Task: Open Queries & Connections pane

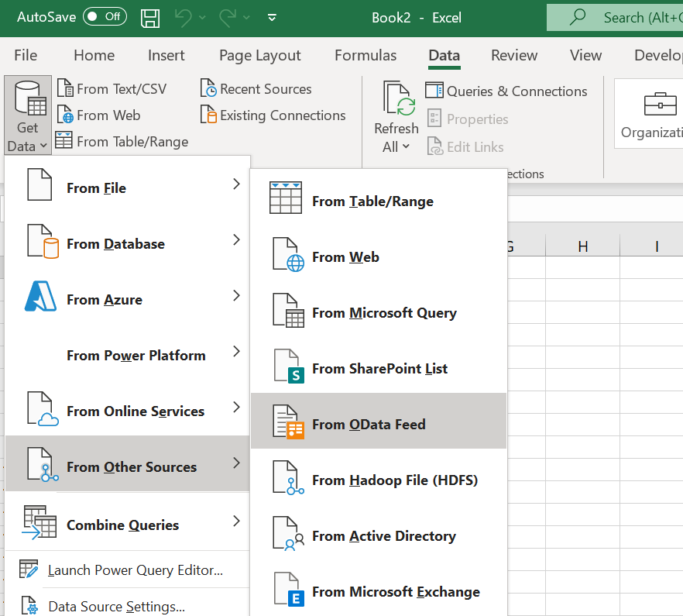Action: (x=506, y=91)
